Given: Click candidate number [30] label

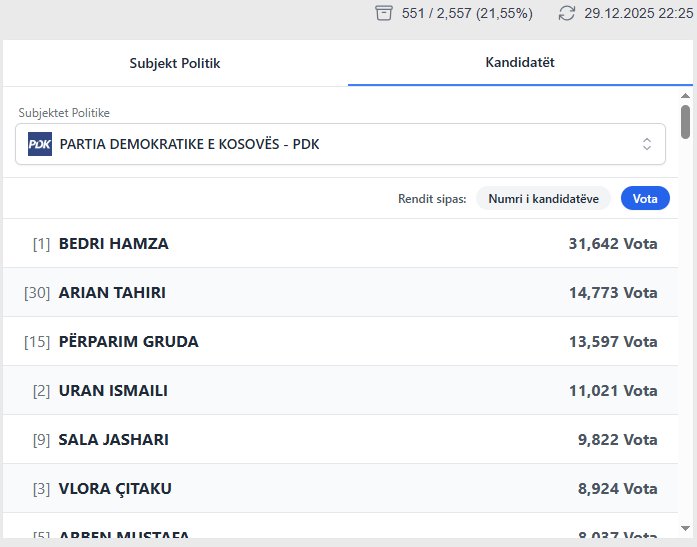Looking at the screenshot, I should pos(37,293).
